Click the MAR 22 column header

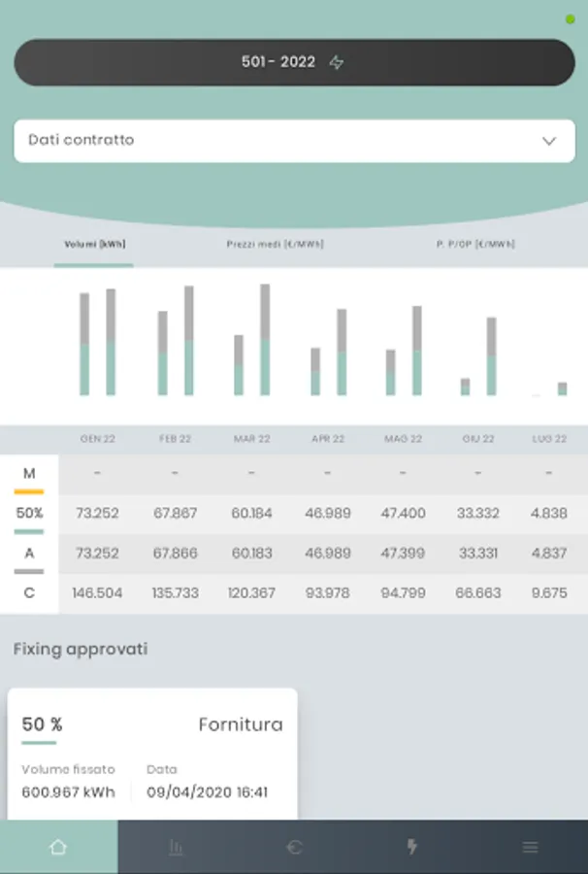coord(251,439)
